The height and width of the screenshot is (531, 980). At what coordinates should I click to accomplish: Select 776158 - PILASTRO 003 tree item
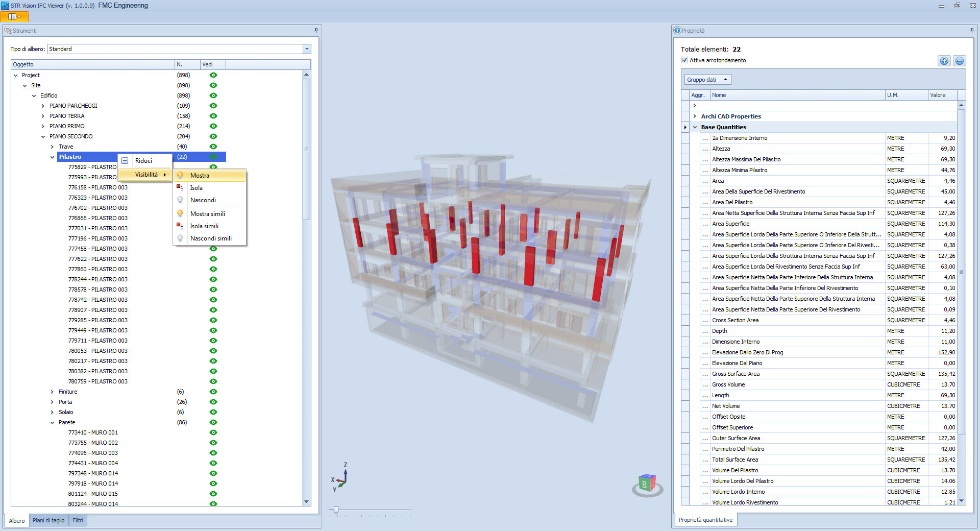click(x=98, y=187)
